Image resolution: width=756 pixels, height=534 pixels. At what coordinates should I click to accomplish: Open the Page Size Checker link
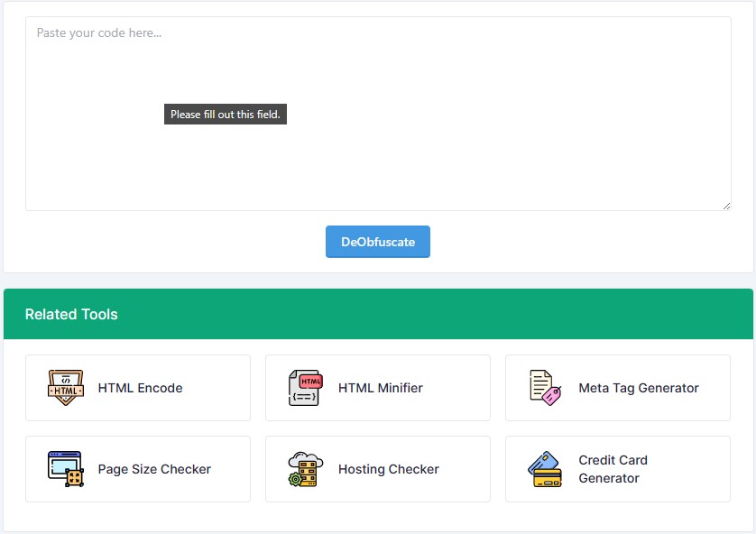coord(154,469)
